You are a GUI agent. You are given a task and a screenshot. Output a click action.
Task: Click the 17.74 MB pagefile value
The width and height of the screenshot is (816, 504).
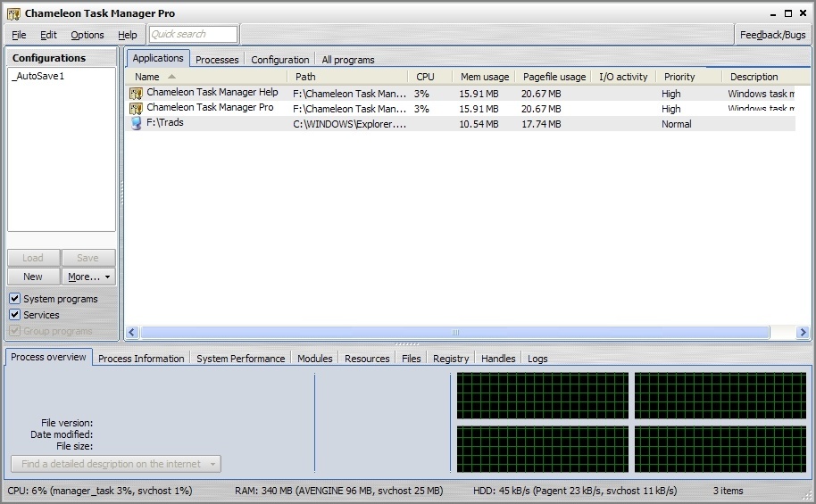(x=541, y=124)
